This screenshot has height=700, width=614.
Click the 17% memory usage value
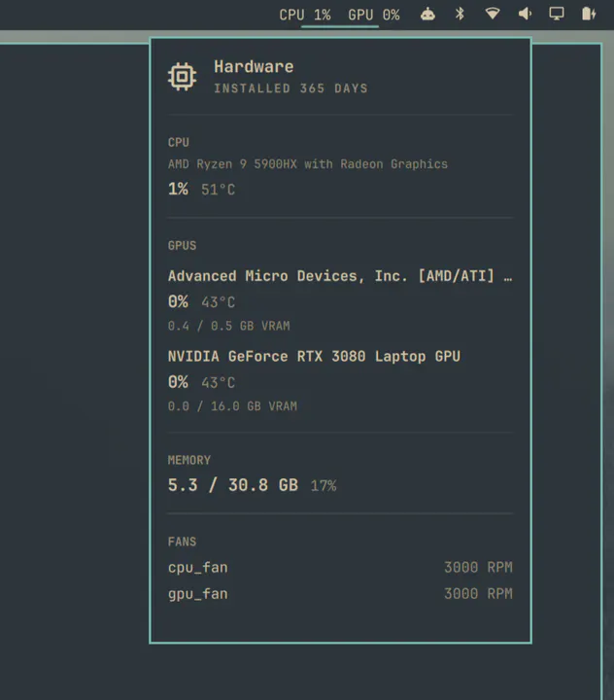click(324, 486)
